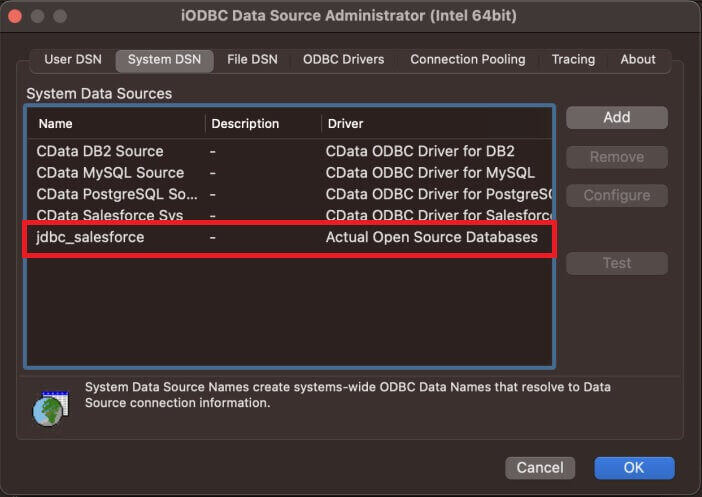Select the CData DB2 Source row
The width and height of the screenshot is (702, 497).
point(289,151)
